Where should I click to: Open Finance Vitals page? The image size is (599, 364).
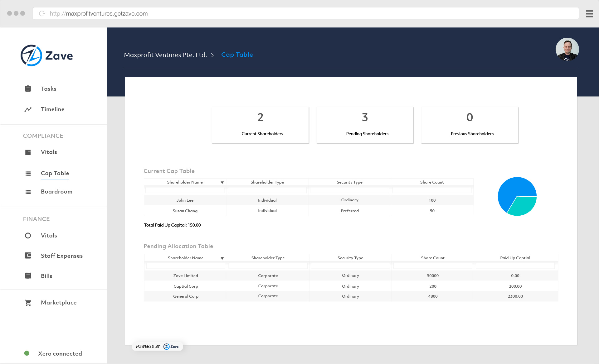click(49, 236)
